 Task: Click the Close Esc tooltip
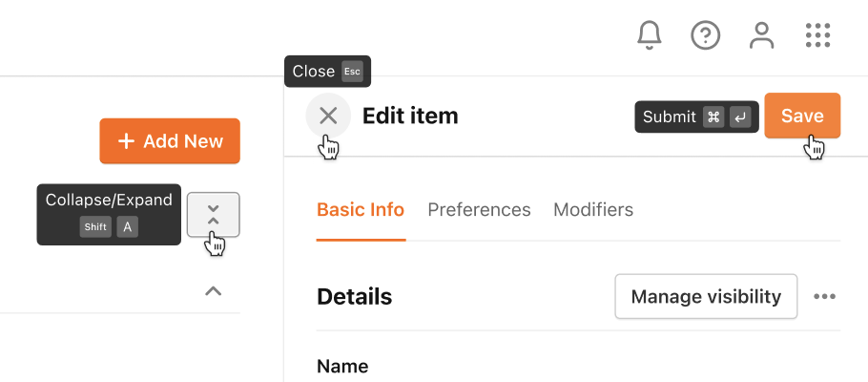328,72
